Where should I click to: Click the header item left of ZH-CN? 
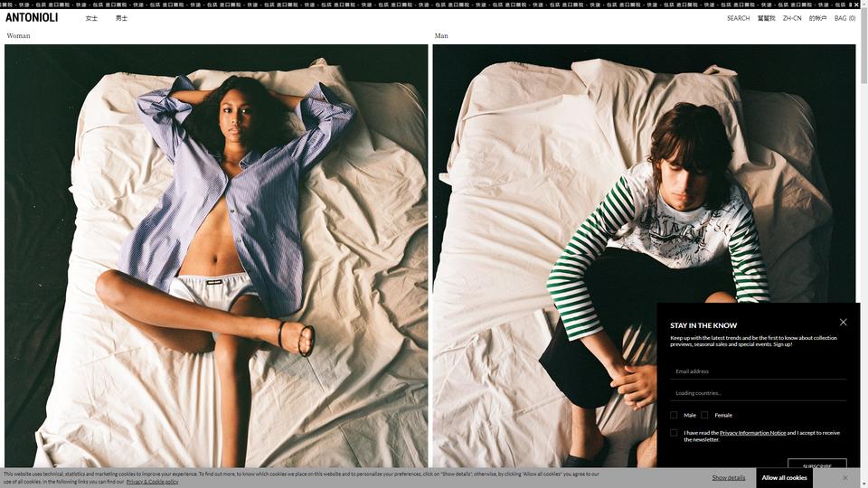coord(766,18)
